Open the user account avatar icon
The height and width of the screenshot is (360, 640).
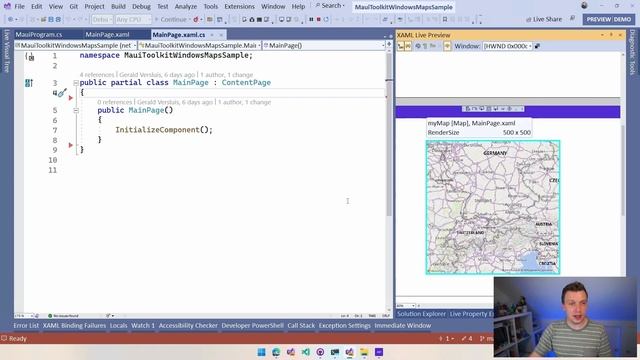click(x=584, y=6)
